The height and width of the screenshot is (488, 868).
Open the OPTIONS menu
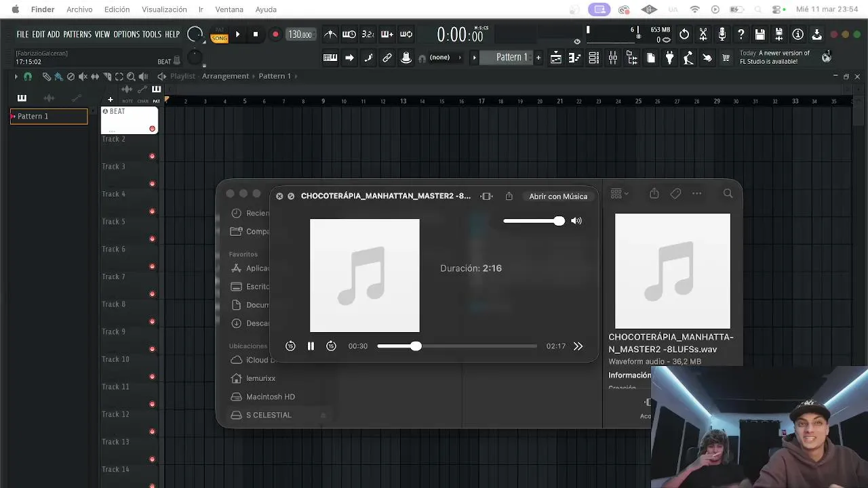tap(126, 35)
